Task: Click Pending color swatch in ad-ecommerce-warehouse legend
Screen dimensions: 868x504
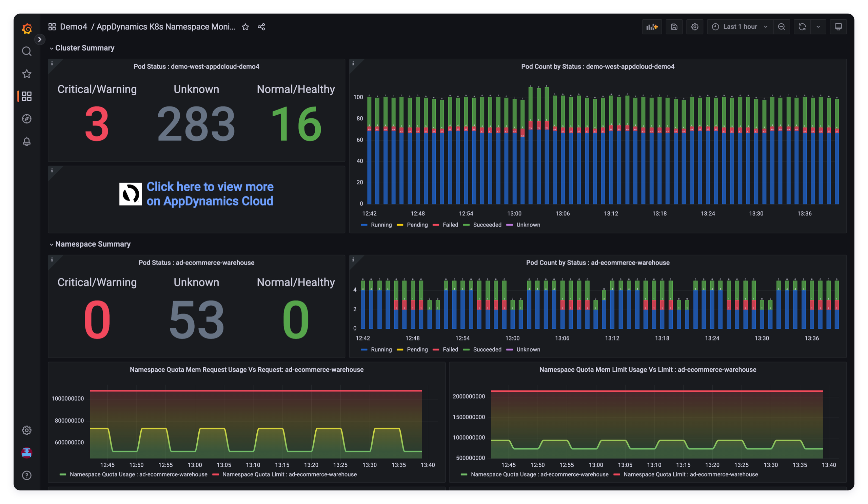Action: pos(400,350)
